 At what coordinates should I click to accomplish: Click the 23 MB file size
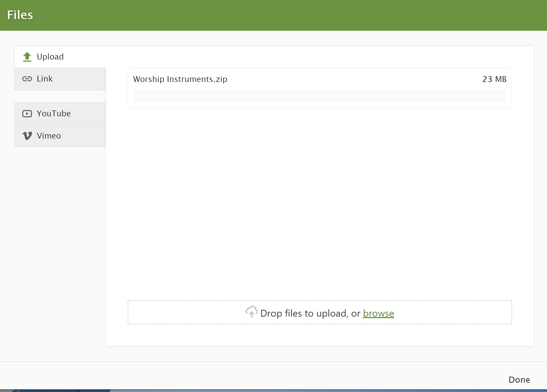click(494, 79)
